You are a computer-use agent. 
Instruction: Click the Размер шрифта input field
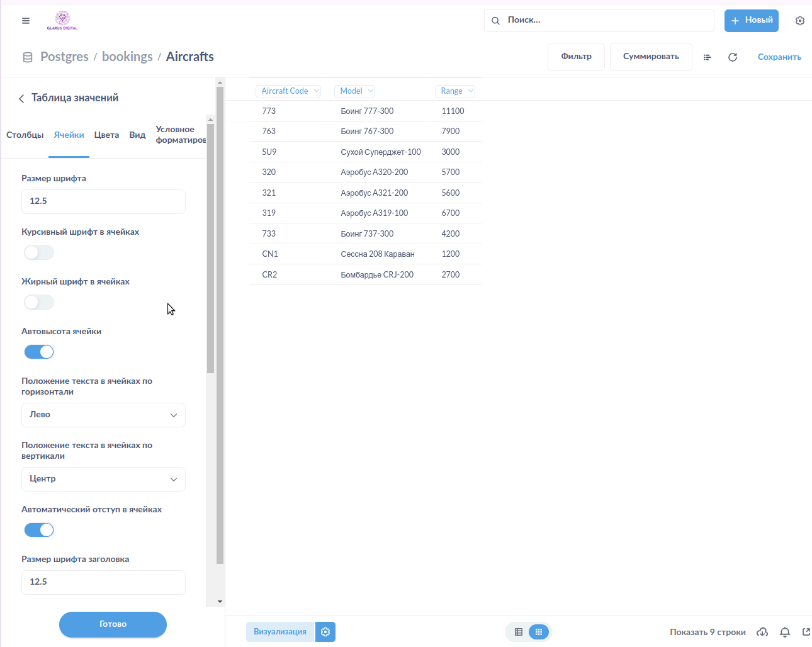point(103,201)
